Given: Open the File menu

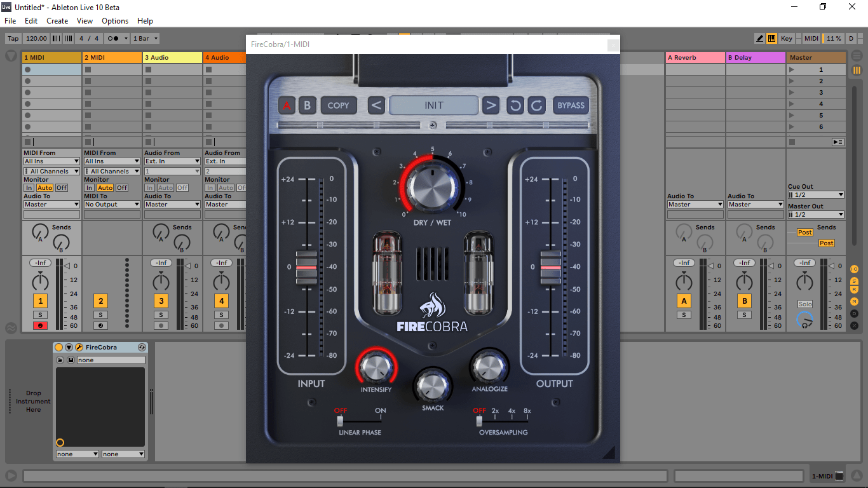Looking at the screenshot, I should coord(10,21).
